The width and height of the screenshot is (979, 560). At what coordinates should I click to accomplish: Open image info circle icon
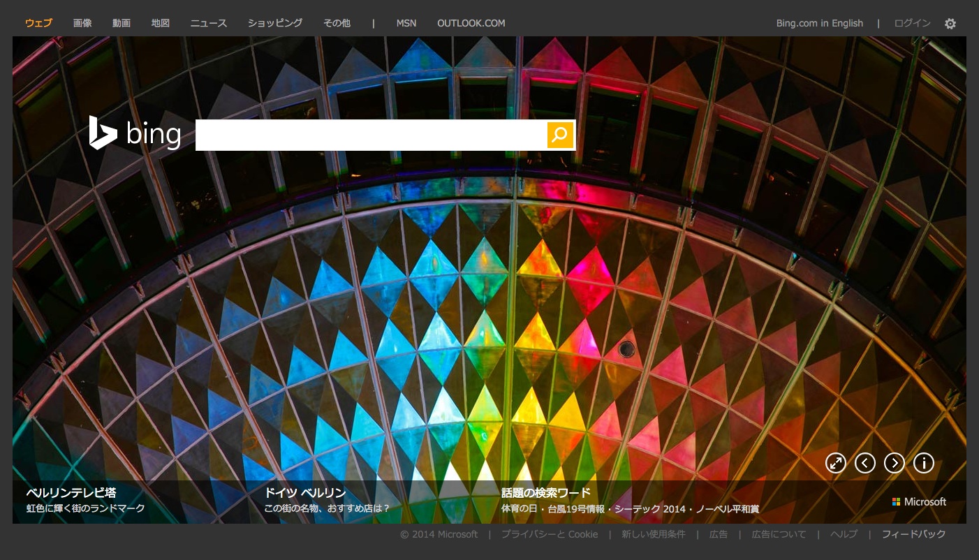(923, 463)
